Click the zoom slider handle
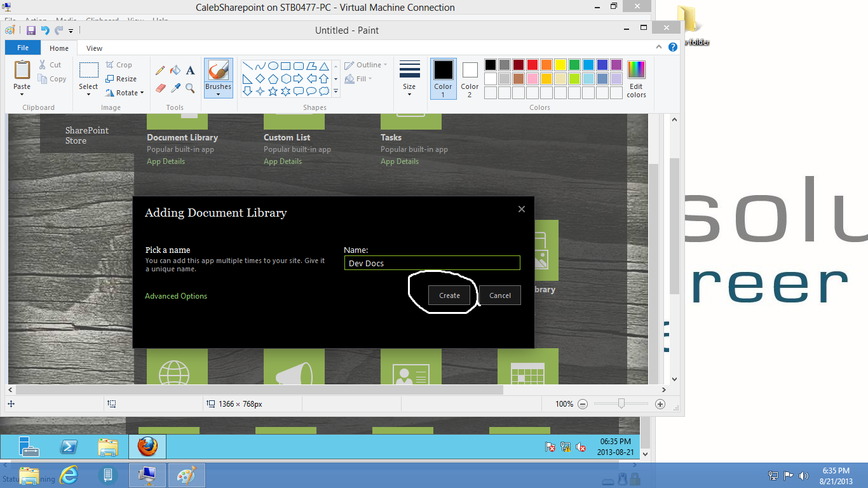The height and width of the screenshot is (488, 868). [x=621, y=403]
